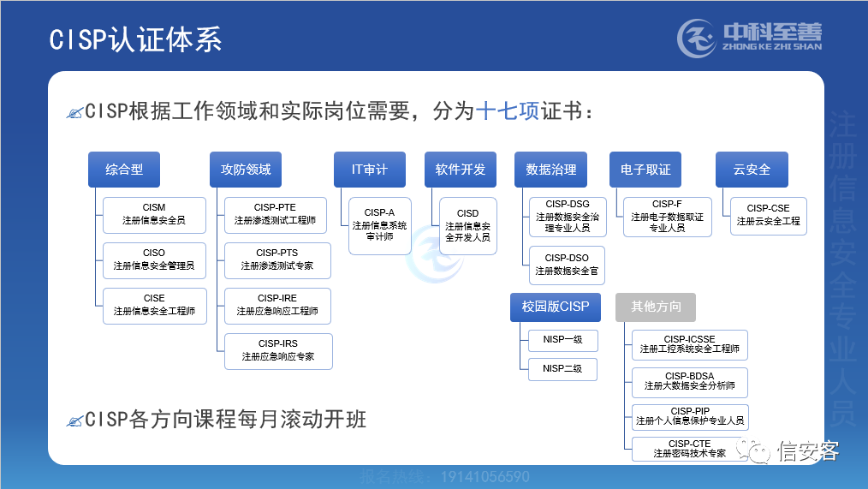Click the CISP-BDSA 大数据安全分析师 box
Viewport: 868px width, 489px height.
pyautogui.click(x=690, y=382)
